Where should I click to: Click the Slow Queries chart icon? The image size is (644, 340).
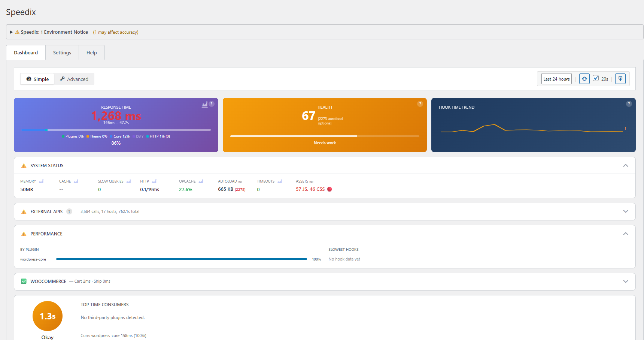pyautogui.click(x=128, y=181)
